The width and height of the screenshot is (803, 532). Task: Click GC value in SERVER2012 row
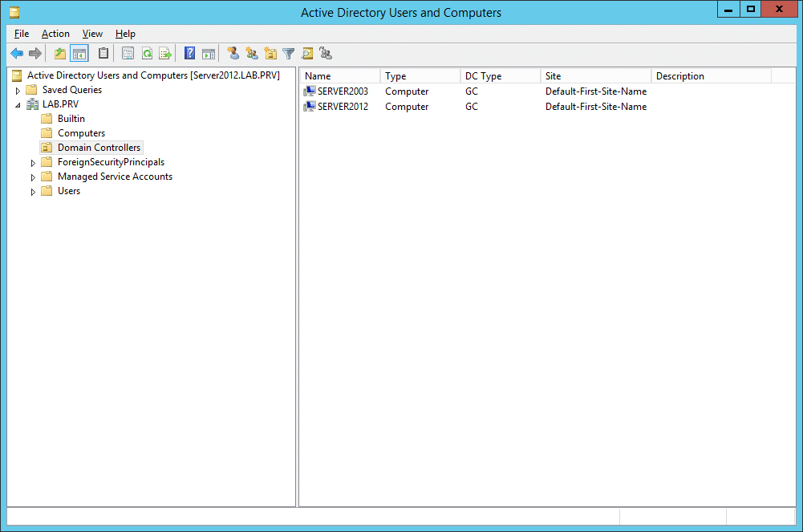(471, 107)
